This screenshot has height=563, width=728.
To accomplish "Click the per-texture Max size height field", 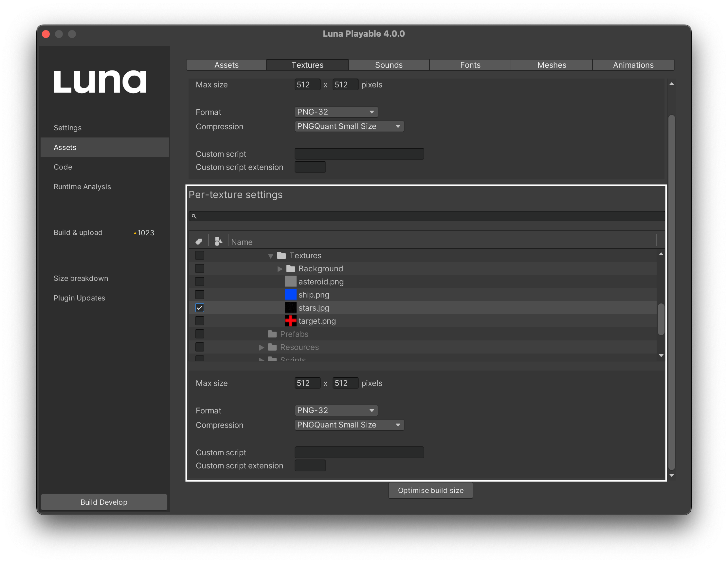I will coord(345,383).
